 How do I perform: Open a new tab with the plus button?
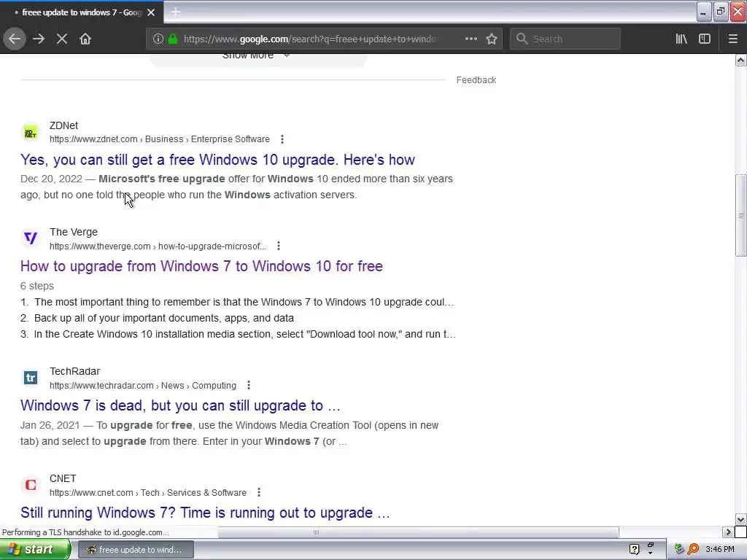[176, 12]
